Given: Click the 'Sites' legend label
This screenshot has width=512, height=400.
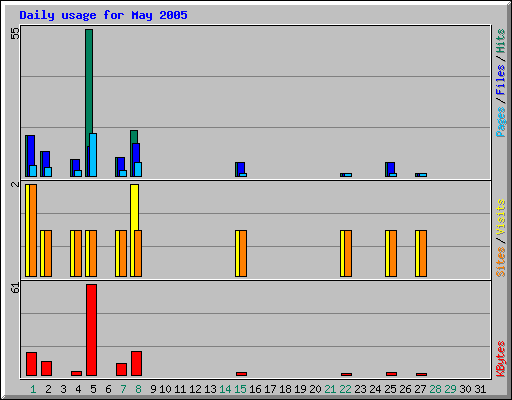Looking at the screenshot, I should pyautogui.click(x=501, y=262).
